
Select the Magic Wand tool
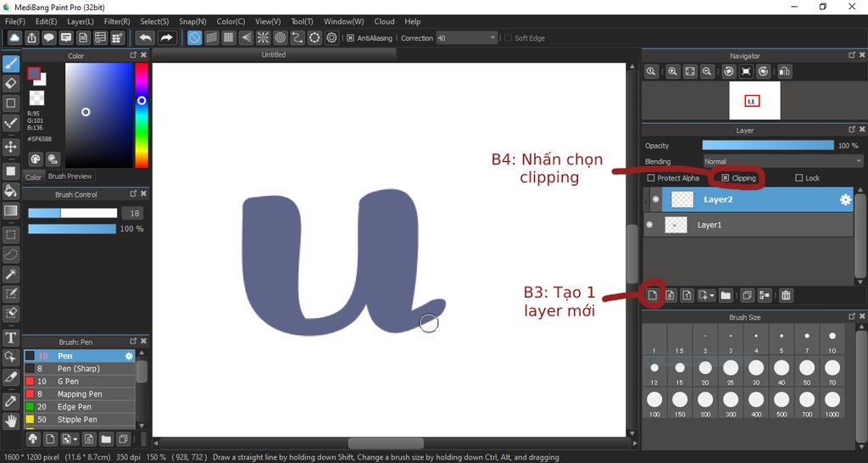point(10,274)
